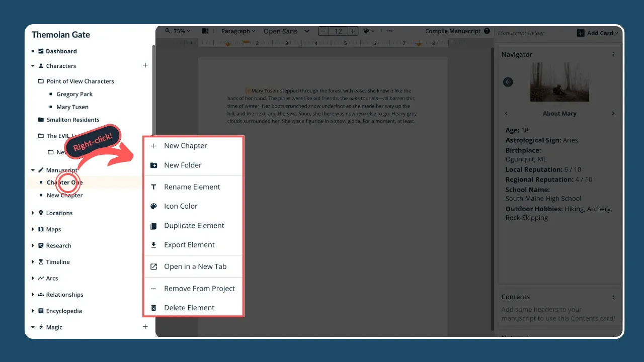Open the Contents card three-dot menu
644x362 pixels.
coord(613,297)
